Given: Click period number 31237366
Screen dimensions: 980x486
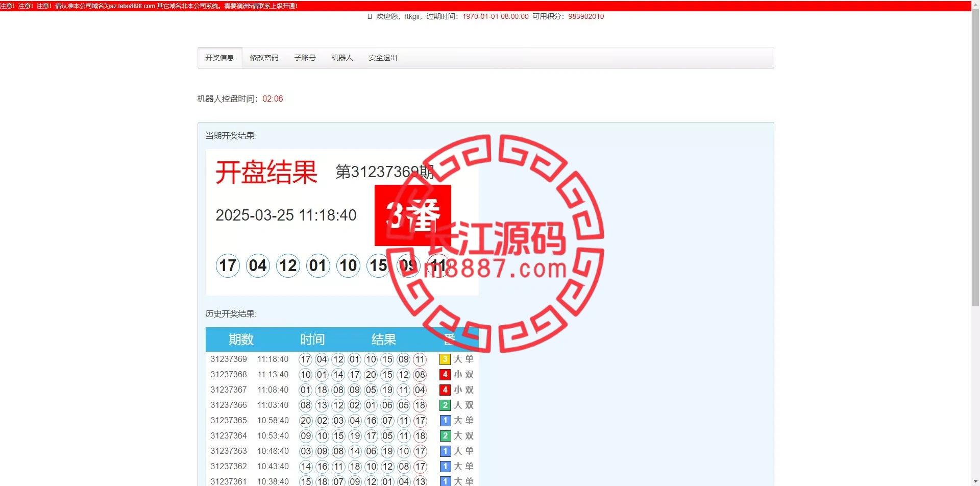Looking at the screenshot, I should 229,405.
